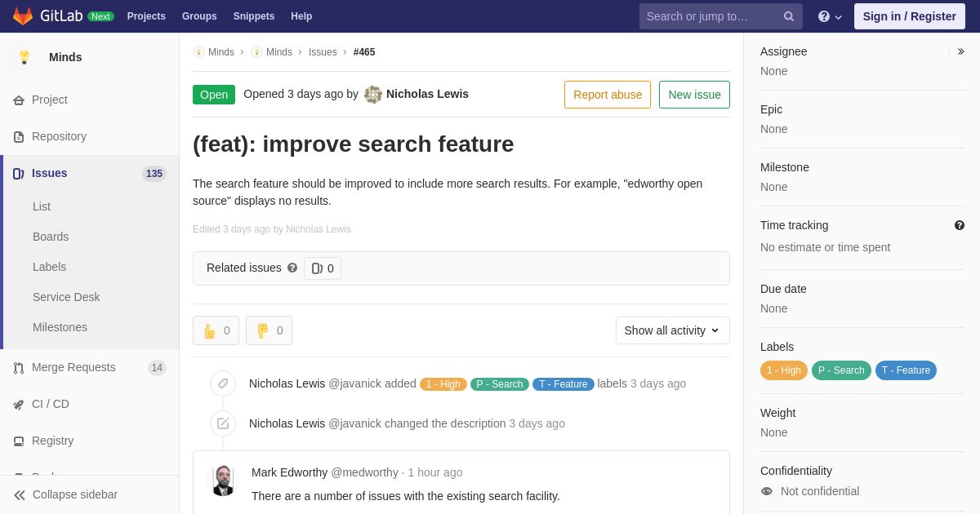This screenshot has height=514, width=980.
Task: Click the label tag timeline icon
Action: [223, 383]
